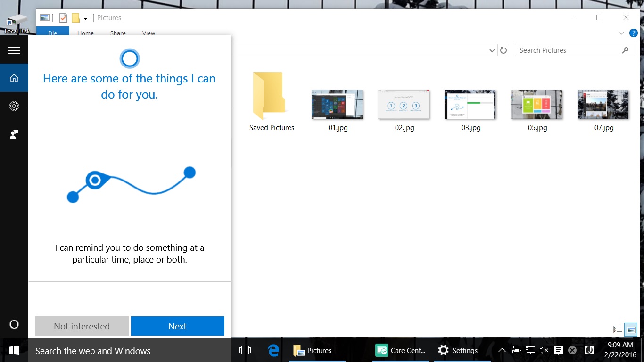Image resolution: width=644 pixels, height=362 pixels.
Task: Open the View ribbon tab
Action: (149, 33)
